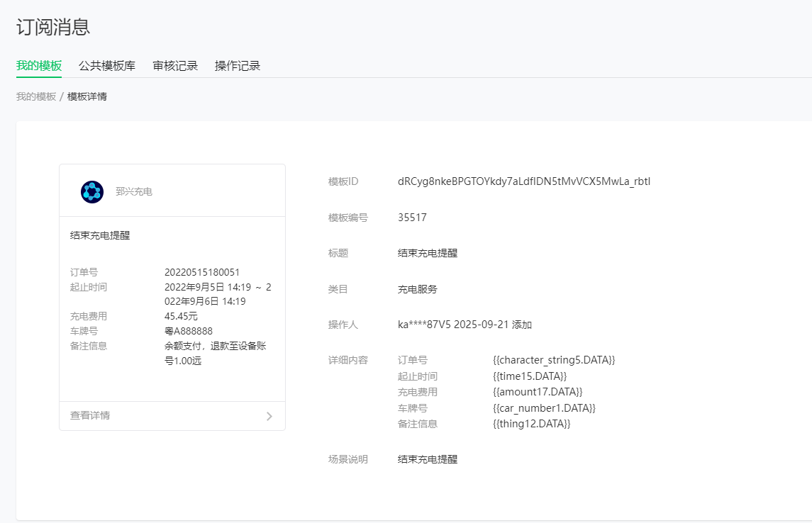Click the {{time15.DATA}} field value
The height and width of the screenshot is (523, 812).
pos(530,376)
